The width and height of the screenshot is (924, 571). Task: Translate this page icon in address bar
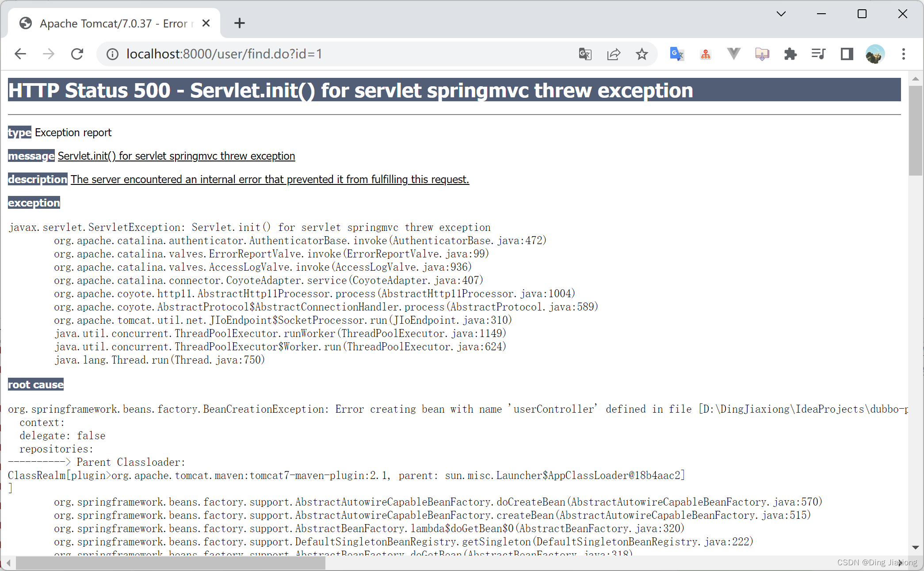[x=585, y=54]
